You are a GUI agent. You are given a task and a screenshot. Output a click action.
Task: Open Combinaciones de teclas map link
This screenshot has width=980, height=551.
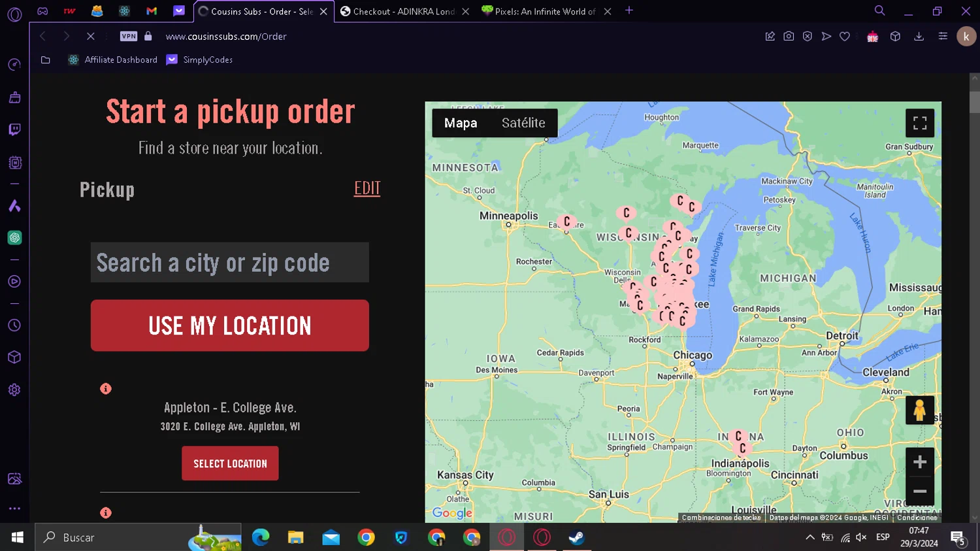(721, 518)
